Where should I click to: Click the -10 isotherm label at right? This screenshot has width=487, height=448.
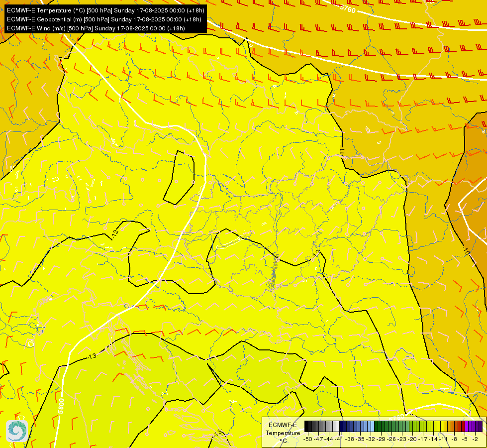pos(467,251)
